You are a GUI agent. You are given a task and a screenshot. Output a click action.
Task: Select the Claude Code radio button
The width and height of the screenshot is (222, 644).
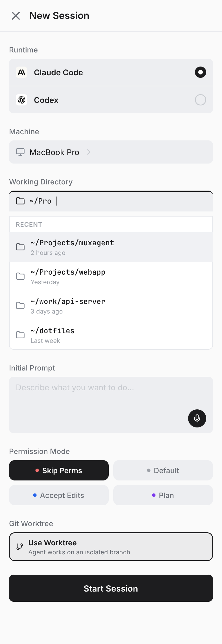200,72
